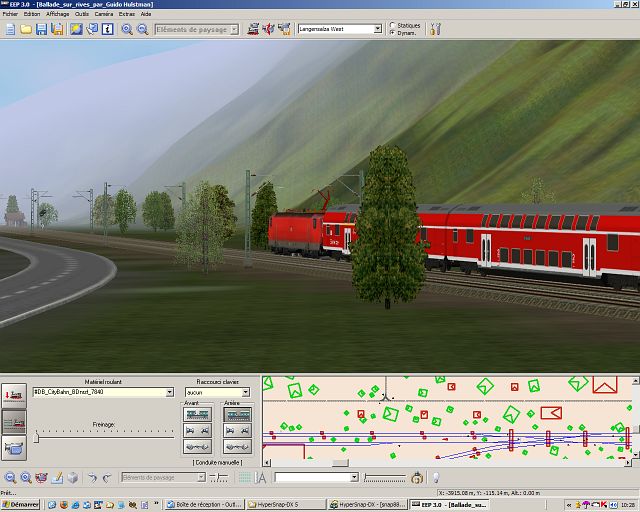Image resolution: width=640 pixels, height=512 pixels.
Task: Click the blue floppy disk save icon
Action: [x=41, y=30]
